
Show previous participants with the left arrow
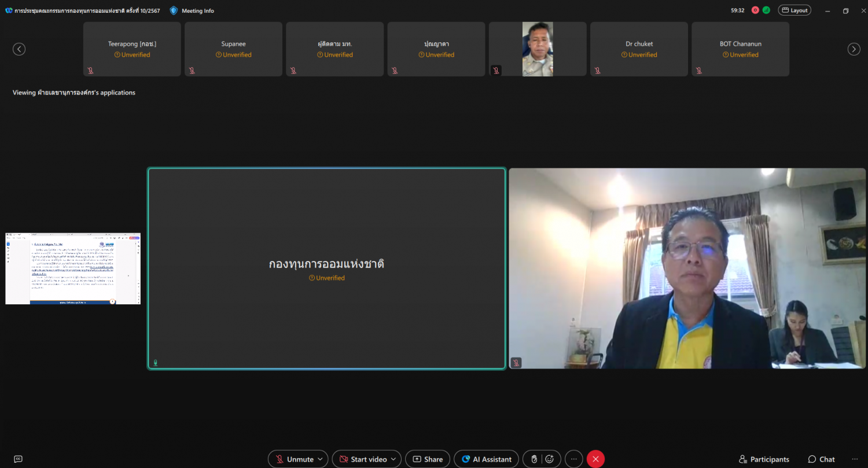[x=19, y=49]
